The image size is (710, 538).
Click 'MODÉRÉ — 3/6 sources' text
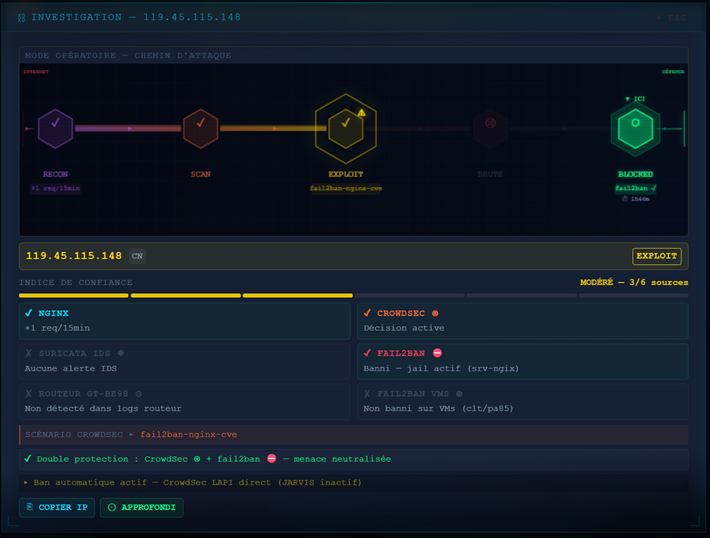[x=634, y=282]
